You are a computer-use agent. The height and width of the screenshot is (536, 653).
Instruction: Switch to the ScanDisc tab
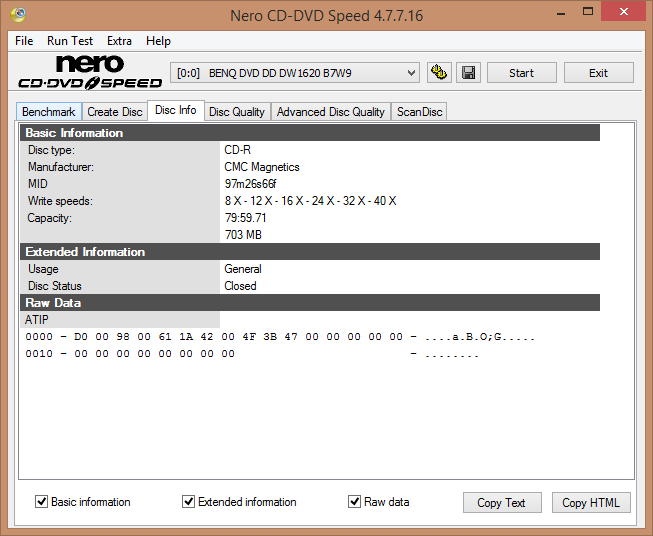pos(419,112)
